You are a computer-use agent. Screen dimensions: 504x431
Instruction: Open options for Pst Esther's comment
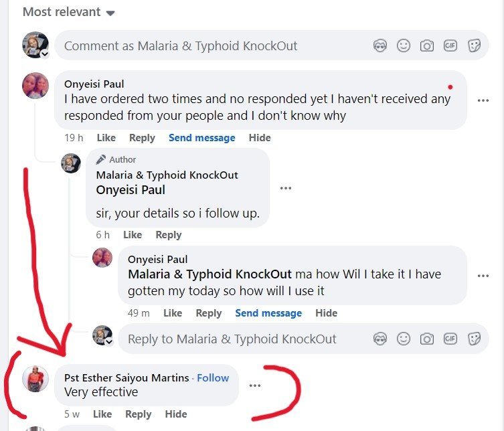(254, 385)
